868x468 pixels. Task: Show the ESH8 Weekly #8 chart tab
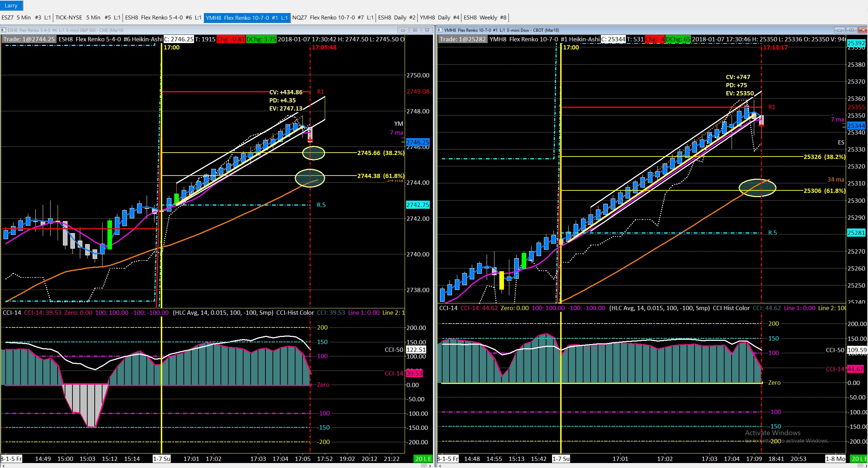click(x=485, y=18)
